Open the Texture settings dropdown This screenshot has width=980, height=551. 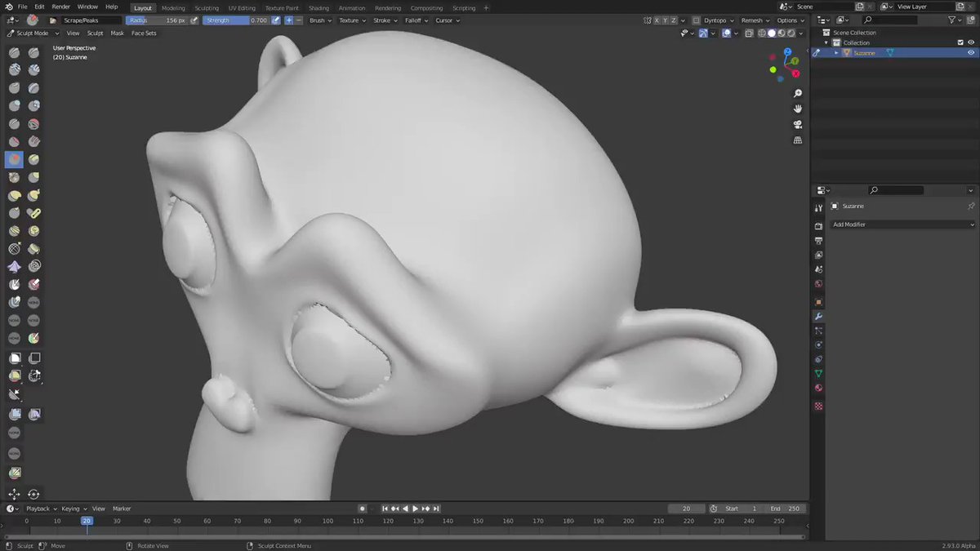click(352, 20)
